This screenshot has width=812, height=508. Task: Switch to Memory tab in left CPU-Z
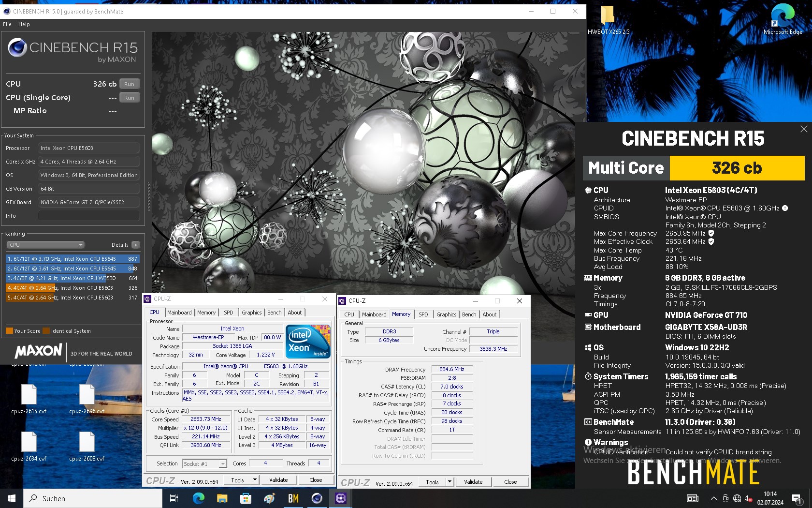tap(206, 313)
